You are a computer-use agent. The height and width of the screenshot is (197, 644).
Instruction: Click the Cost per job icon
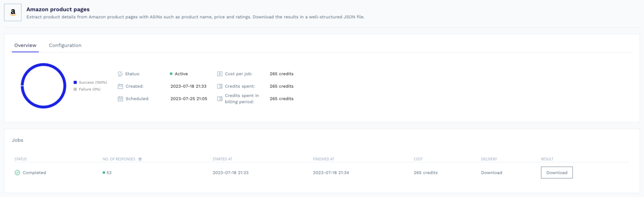220,74
